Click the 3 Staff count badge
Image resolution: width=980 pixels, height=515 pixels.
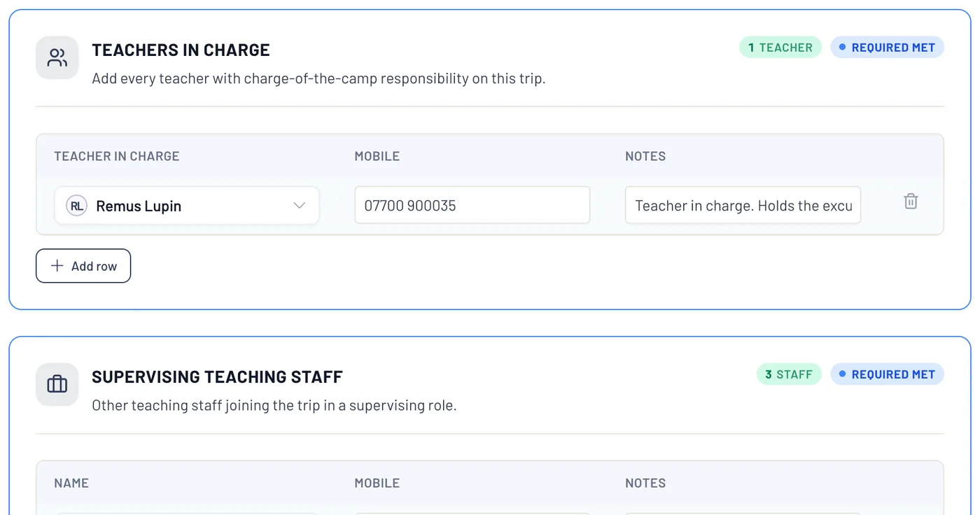coord(789,374)
